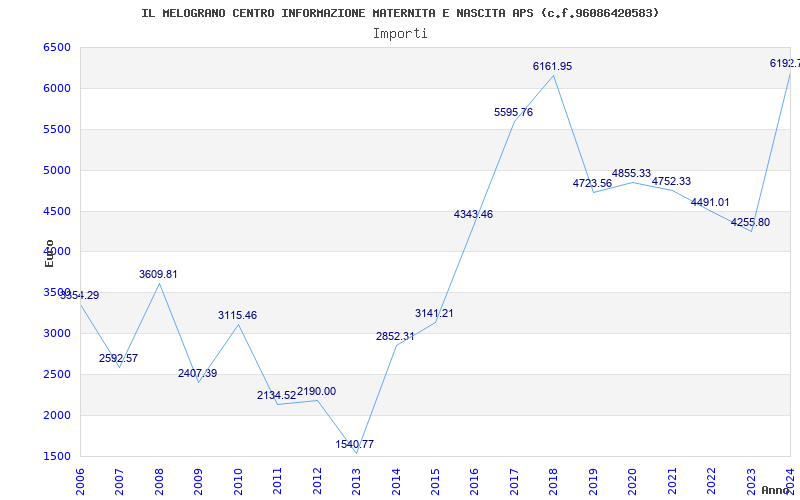Click the x-axis year 2013
The image size is (800, 500).
[x=357, y=481]
